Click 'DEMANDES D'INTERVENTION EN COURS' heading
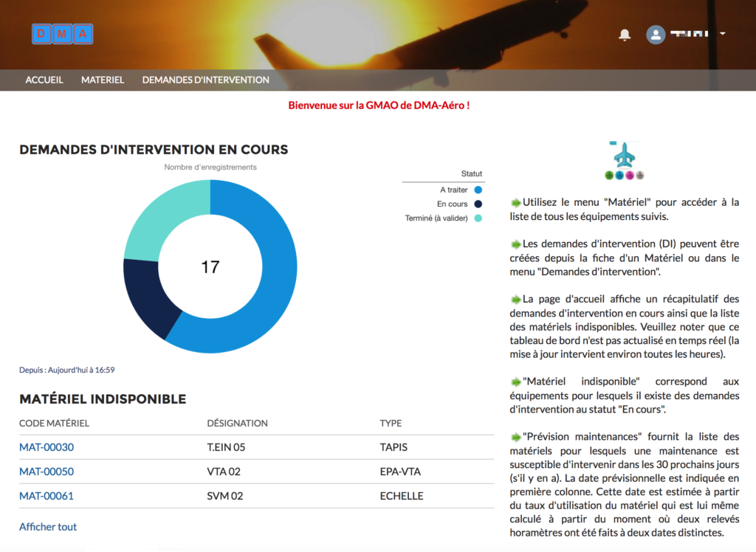The height and width of the screenshot is (552, 756). tap(154, 150)
